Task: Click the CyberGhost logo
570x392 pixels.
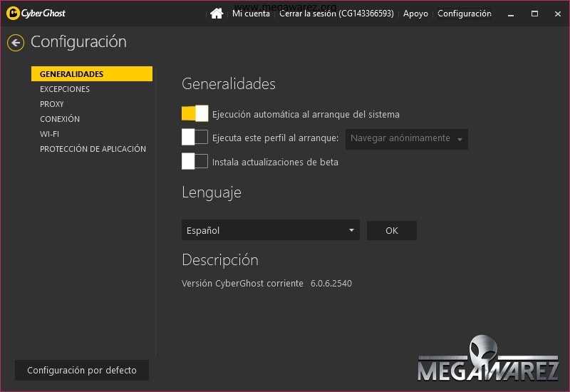Action: point(36,14)
